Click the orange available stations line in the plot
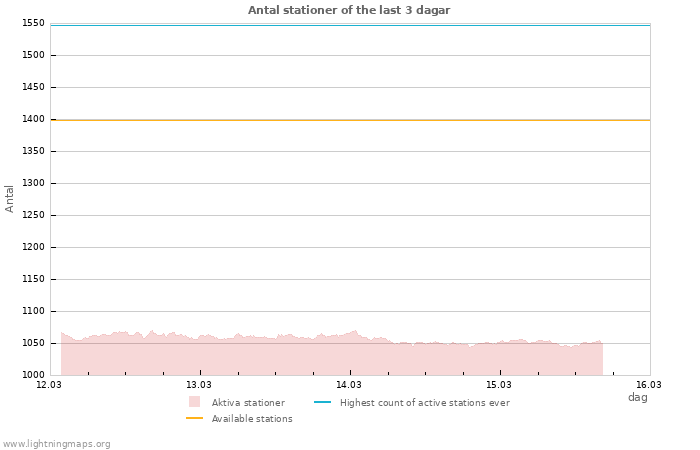 click(x=350, y=120)
